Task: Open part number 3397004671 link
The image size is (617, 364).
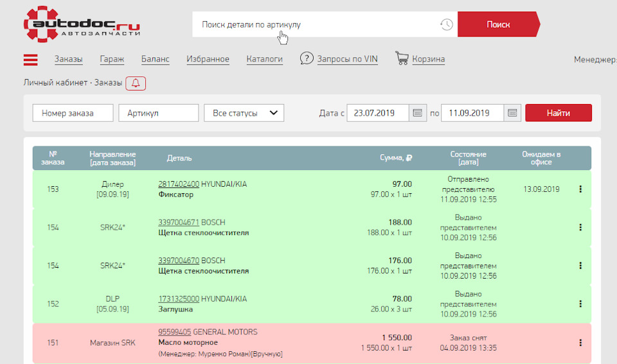Action: [x=179, y=223]
